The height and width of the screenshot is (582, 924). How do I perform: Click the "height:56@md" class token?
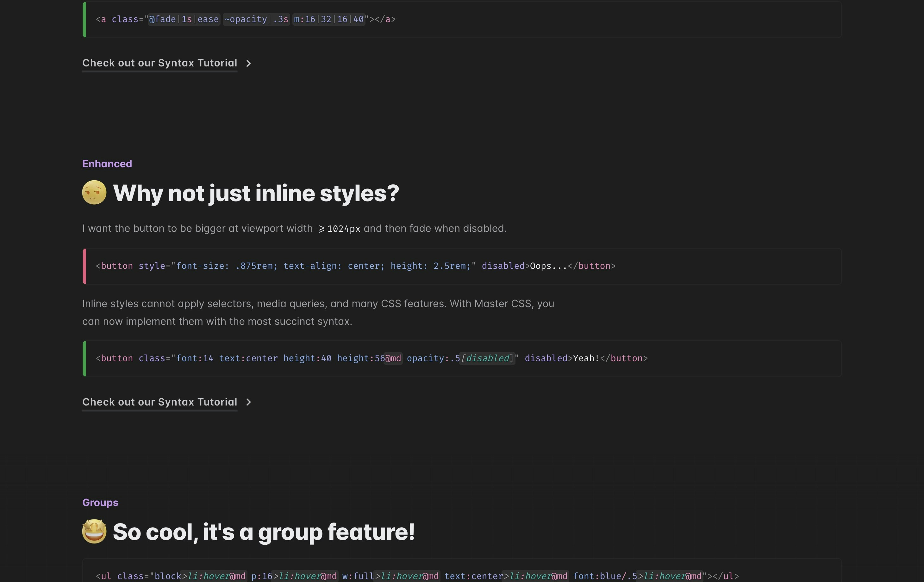pos(369,358)
